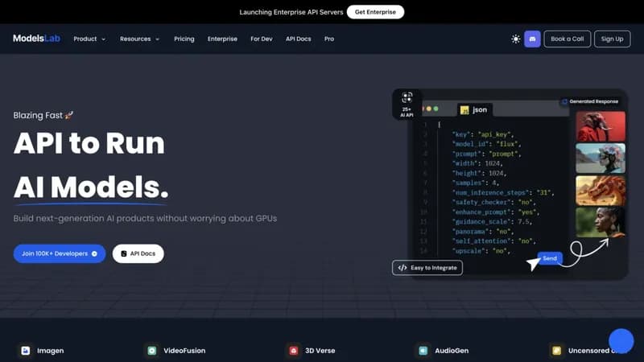Click the Sign Up button
The width and height of the screenshot is (644, 362).
(612, 39)
